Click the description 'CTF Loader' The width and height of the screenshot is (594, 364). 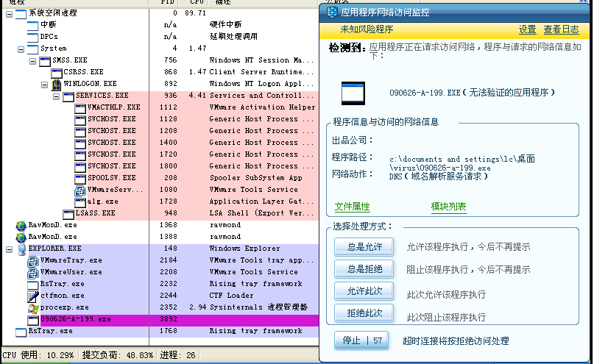pyautogui.click(x=231, y=296)
